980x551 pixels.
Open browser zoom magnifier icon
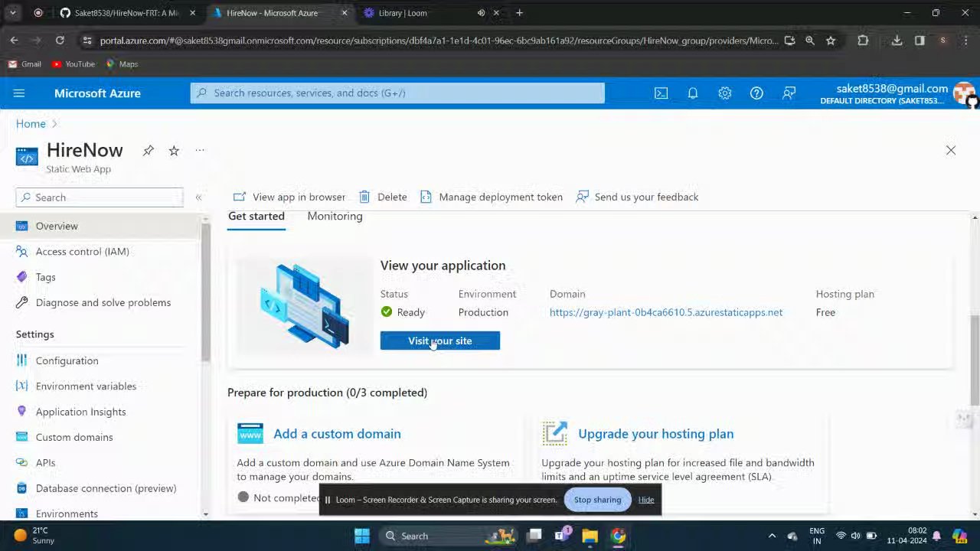point(809,41)
